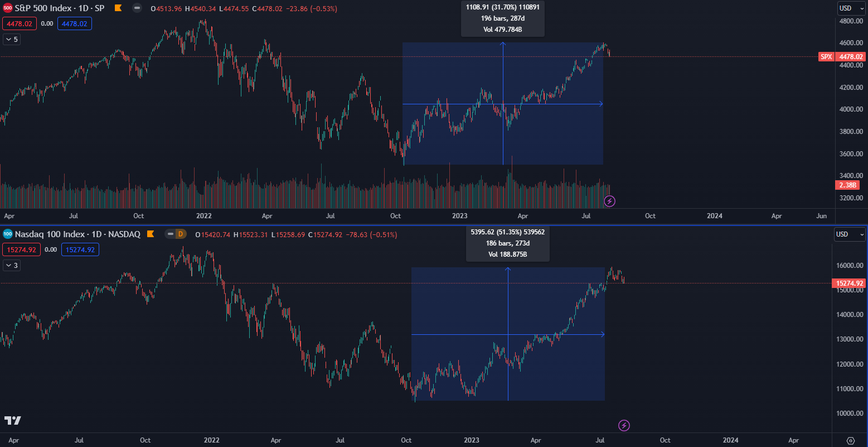
Task: Expand the 3 collapsed indicators on Nasdaq chart
Action: (12, 266)
